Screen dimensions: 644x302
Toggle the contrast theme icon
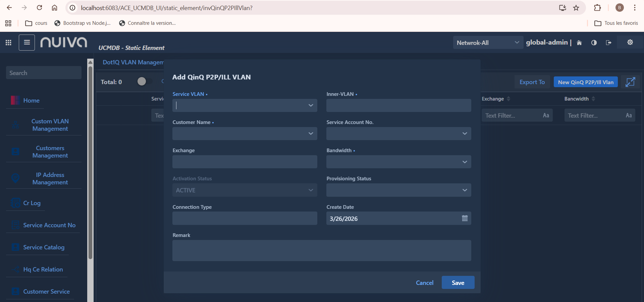(x=594, y=43)
